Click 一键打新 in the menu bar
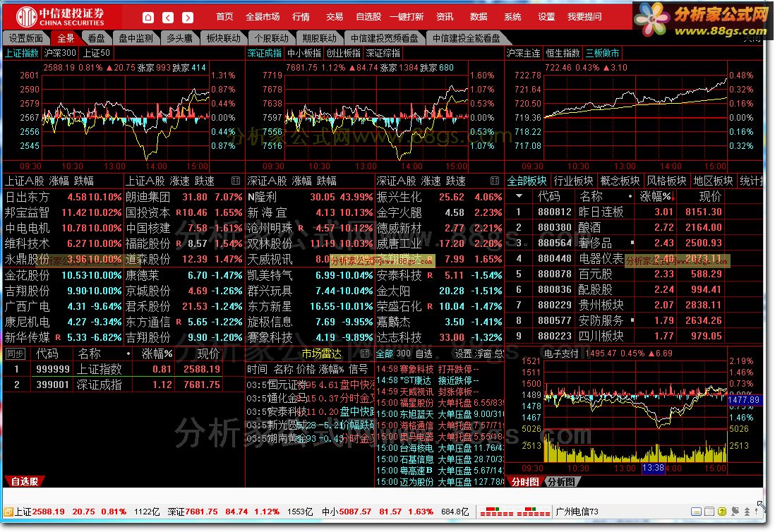 (407, 17)
